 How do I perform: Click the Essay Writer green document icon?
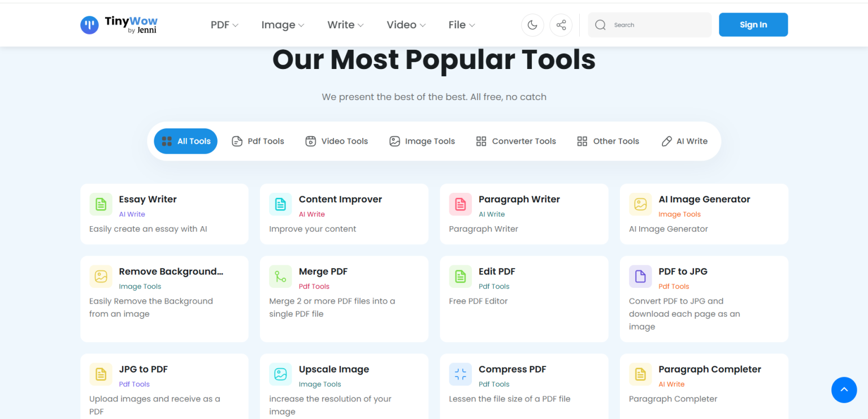[x=101, y=204]
